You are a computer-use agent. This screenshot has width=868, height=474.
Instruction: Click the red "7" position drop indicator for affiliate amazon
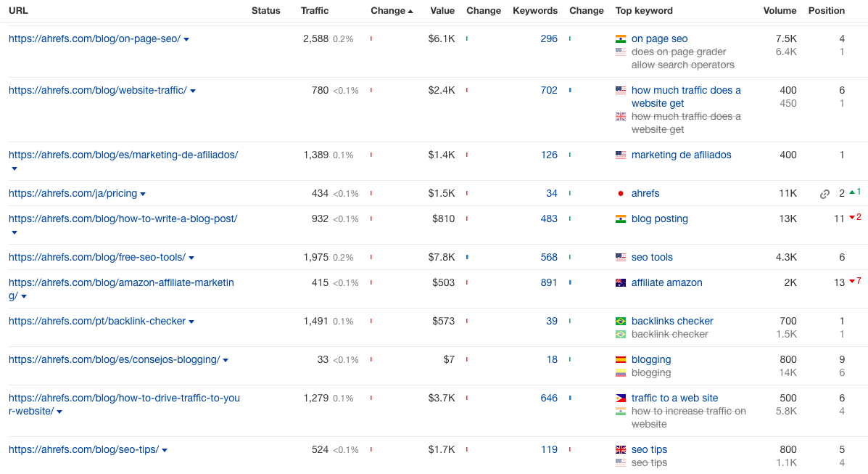tap(856, 282)
